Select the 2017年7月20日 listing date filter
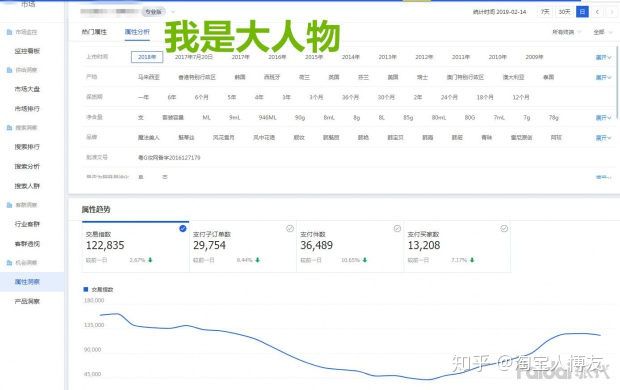This screenshot has width=620, height=390. click(194, 57)
